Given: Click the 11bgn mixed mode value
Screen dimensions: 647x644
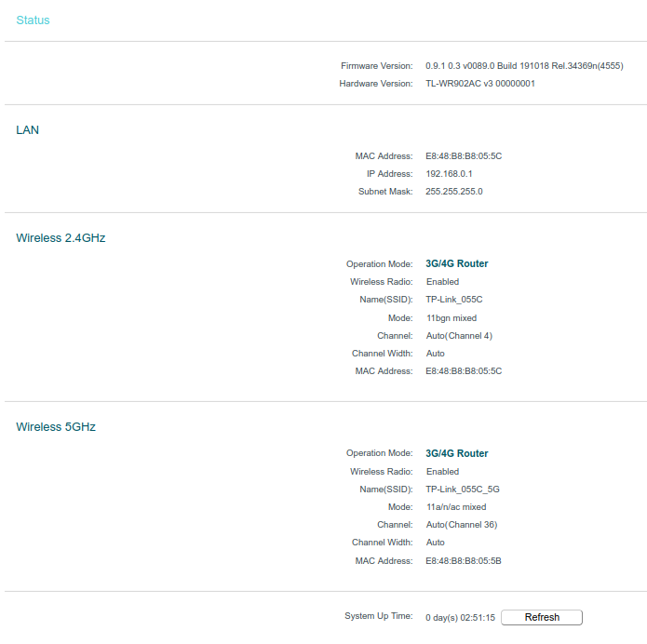Looking at the screenshot, I should coord(452,318).
